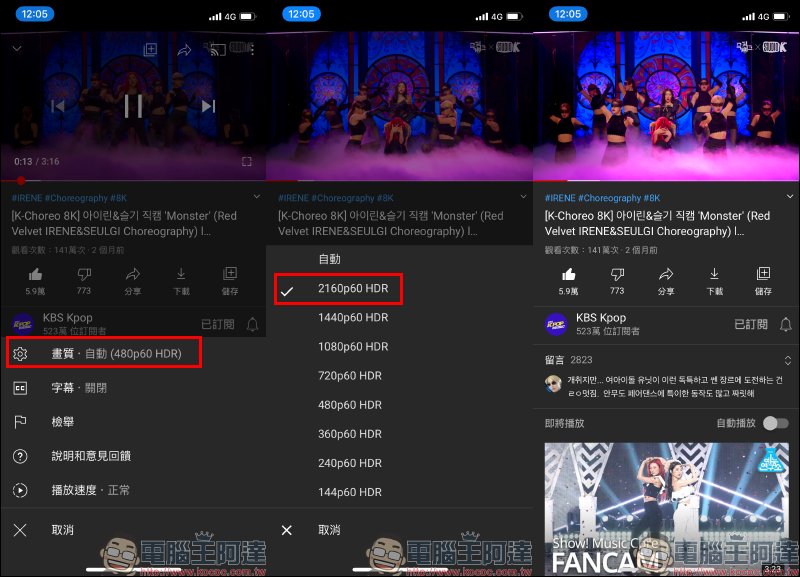The height and width of the screenshot is (577, 800).
Task: Pause the video in left player
Action: click(x=133, y=106)
